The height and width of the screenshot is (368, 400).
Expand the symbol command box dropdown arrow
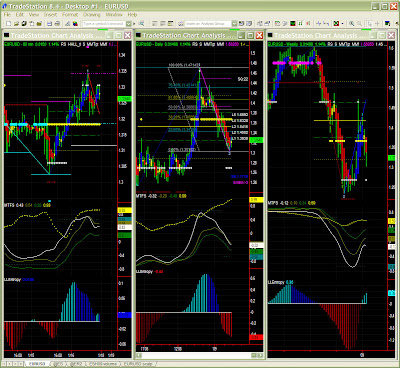tap(128, 24)
